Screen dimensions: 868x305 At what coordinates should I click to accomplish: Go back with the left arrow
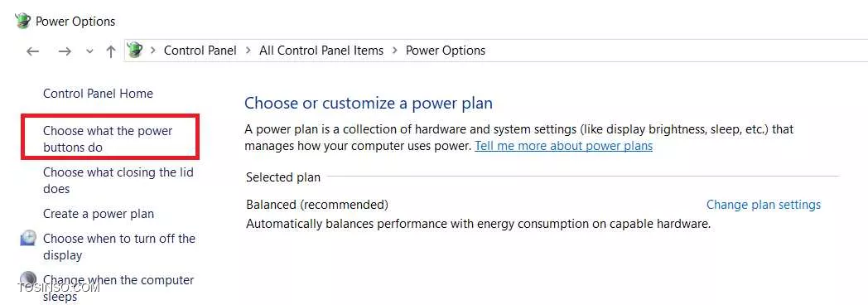click(x=32, y=51)
